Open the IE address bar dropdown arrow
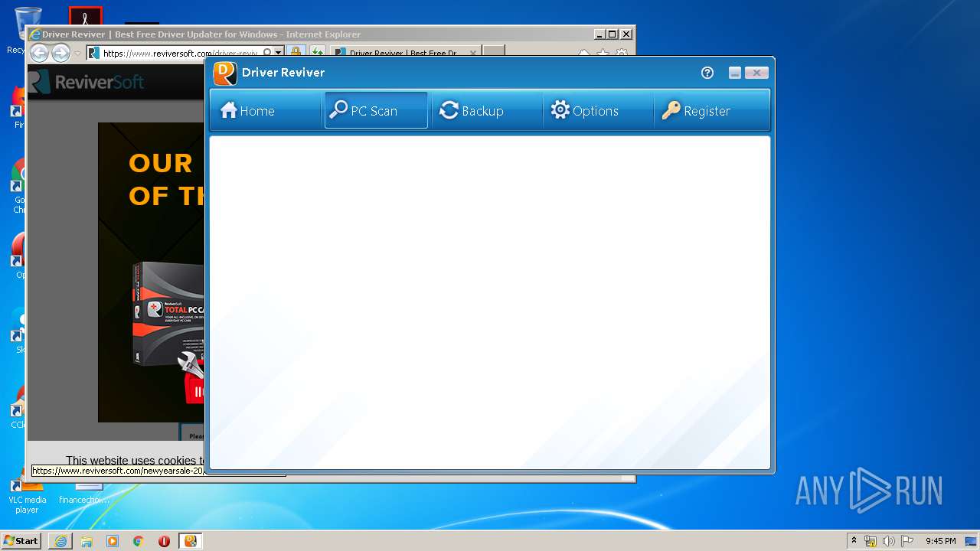Image resolution: width=980 pixels, height=551 pixels. [279, 53]
